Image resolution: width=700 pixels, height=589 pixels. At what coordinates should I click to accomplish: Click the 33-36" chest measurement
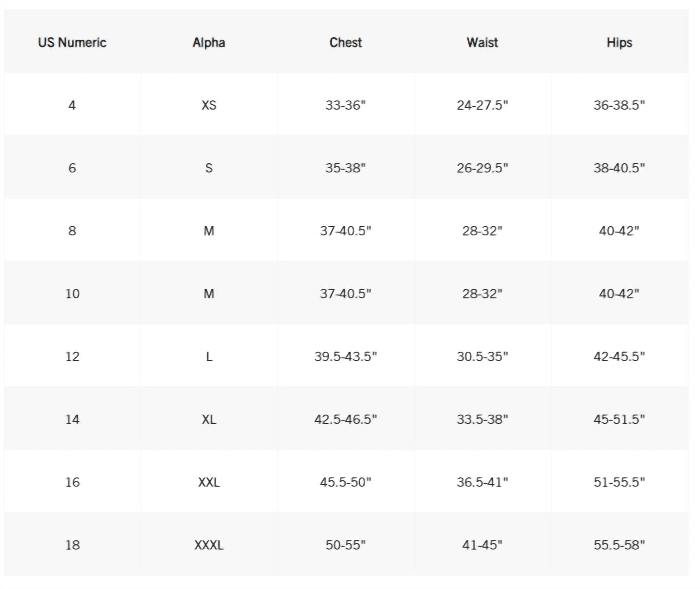pos(345,105)
